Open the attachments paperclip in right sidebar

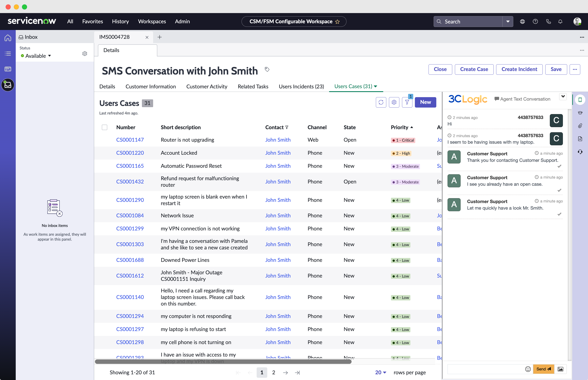(580, 126)
